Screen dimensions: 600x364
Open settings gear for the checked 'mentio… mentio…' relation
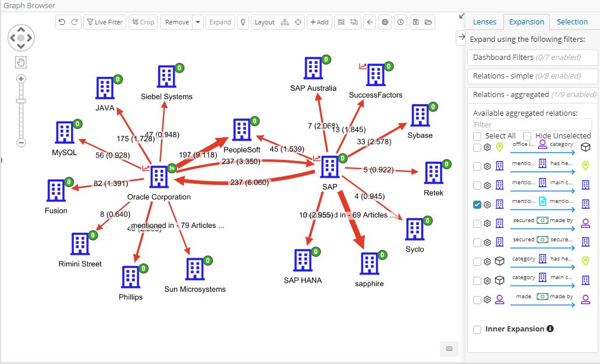487,205
